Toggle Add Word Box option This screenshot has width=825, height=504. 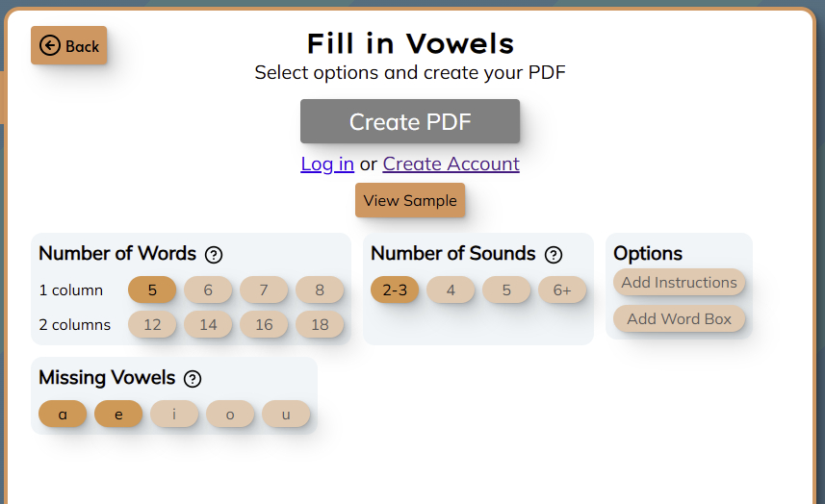point(679,319)
